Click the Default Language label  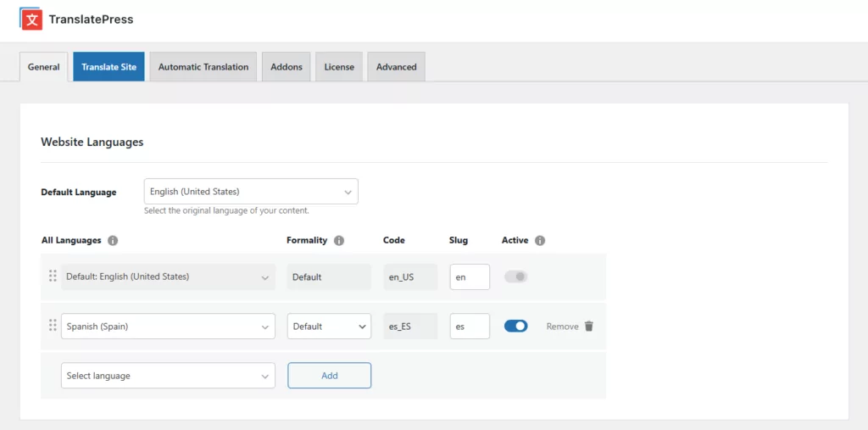79,193
